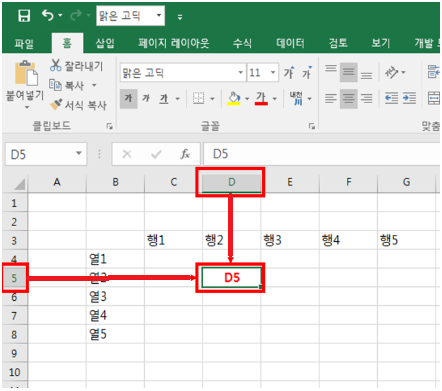Click 서식 복사 format painter

click(78, 105)
